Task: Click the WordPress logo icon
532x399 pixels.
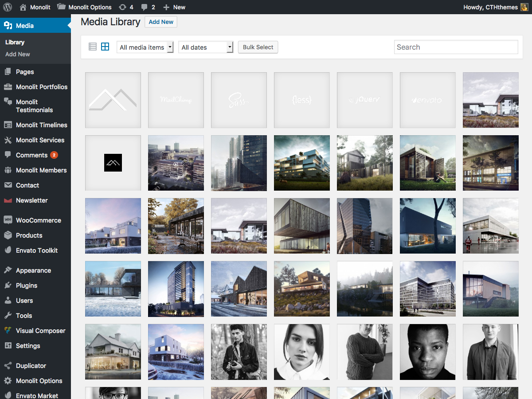Action: 7,7
